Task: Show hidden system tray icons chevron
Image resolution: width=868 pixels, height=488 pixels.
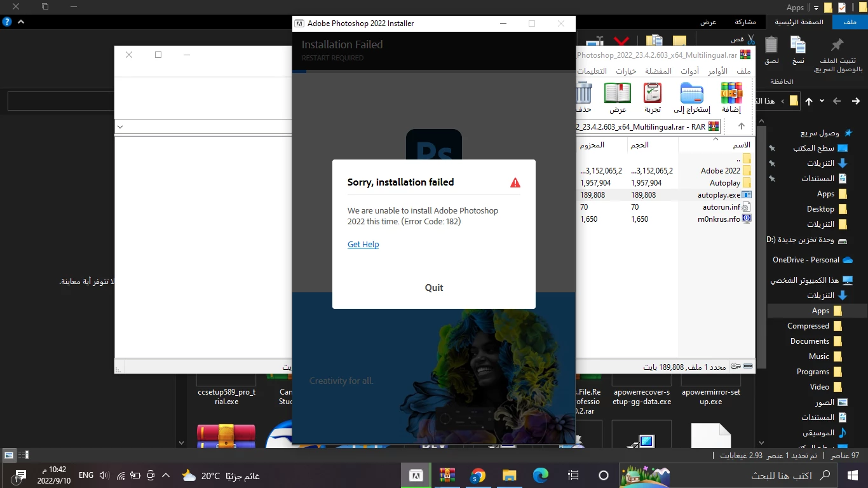Action: tap(166, 475)
